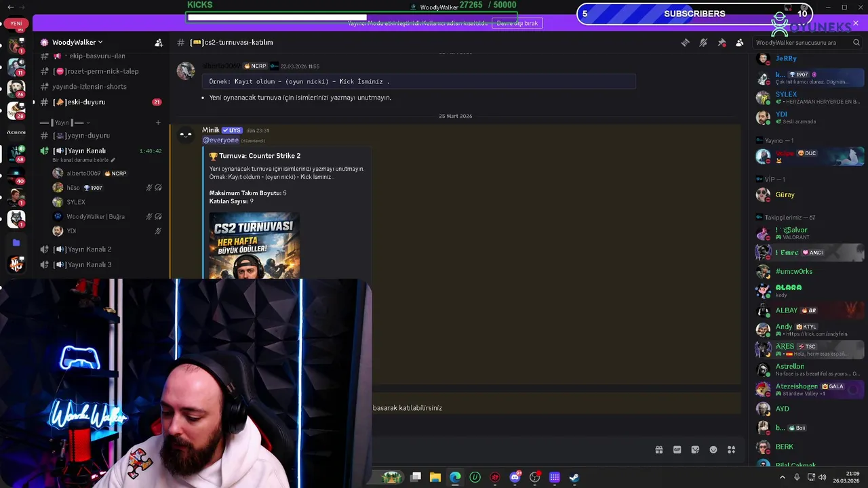
Task: Open the gift icon in message bar
Action: click(658, 449)
